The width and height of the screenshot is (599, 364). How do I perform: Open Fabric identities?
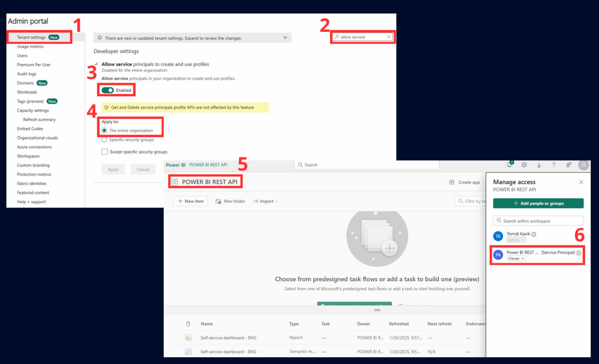pyautogui.click(x=32, y=184)
